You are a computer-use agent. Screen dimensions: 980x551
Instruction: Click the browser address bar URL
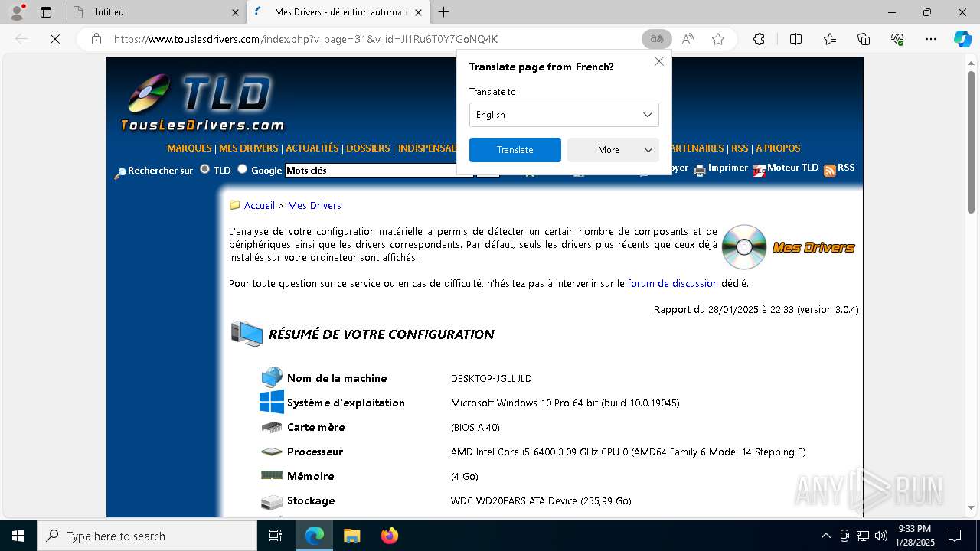[x=306, y=39]
